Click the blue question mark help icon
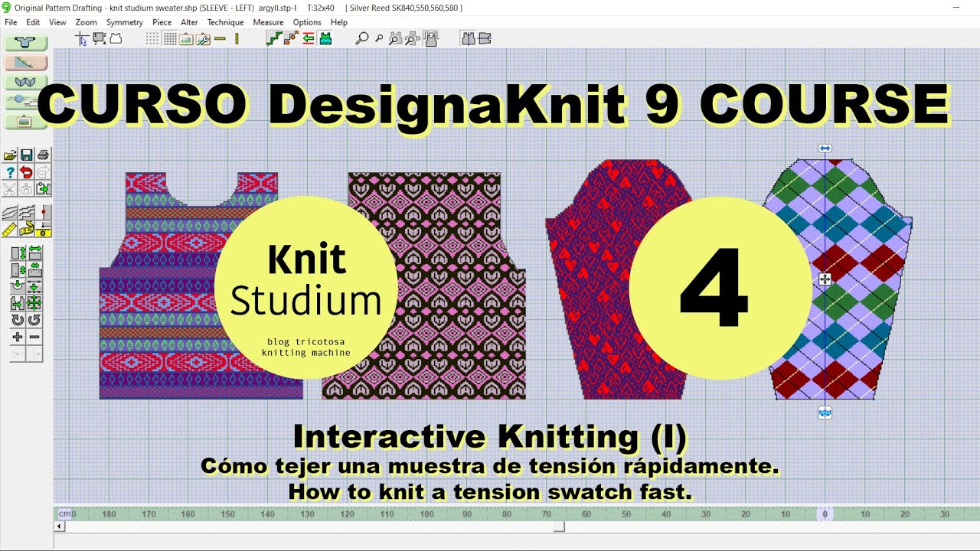The width and height of the screenshot is (980, 551). click(9, 171)
